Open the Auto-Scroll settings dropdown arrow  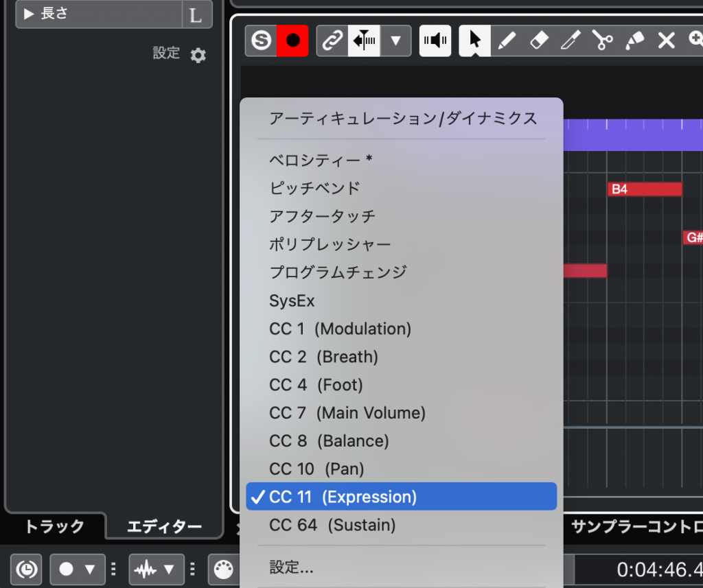pos(395,41)
